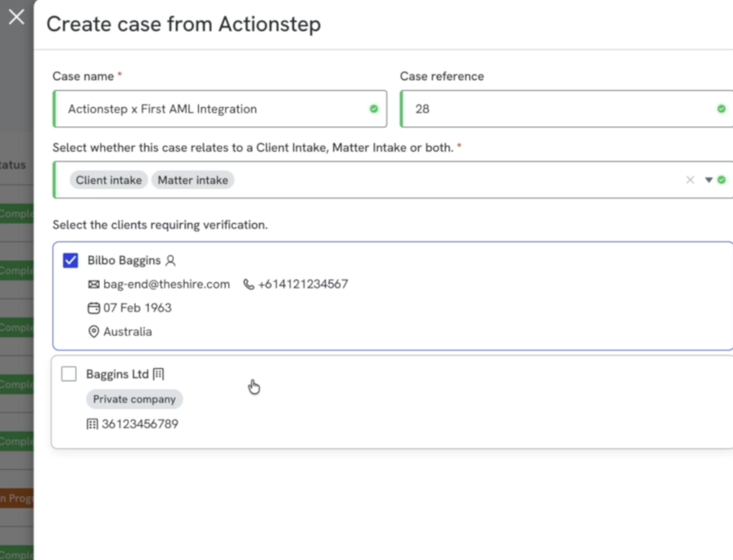Click the Case reference field showing 28
Viewport: 733px width, 560px height.
(566, 109)
